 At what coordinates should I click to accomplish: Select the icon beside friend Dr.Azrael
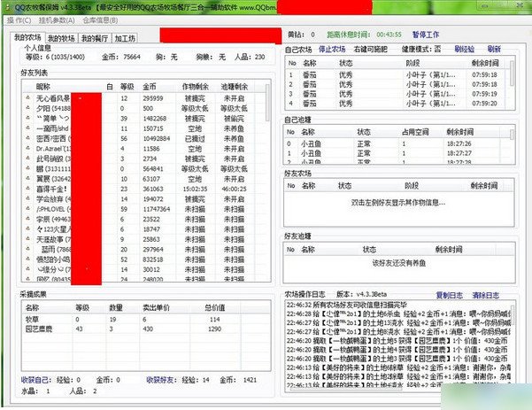pyautogui.click(x=28, y=149)
